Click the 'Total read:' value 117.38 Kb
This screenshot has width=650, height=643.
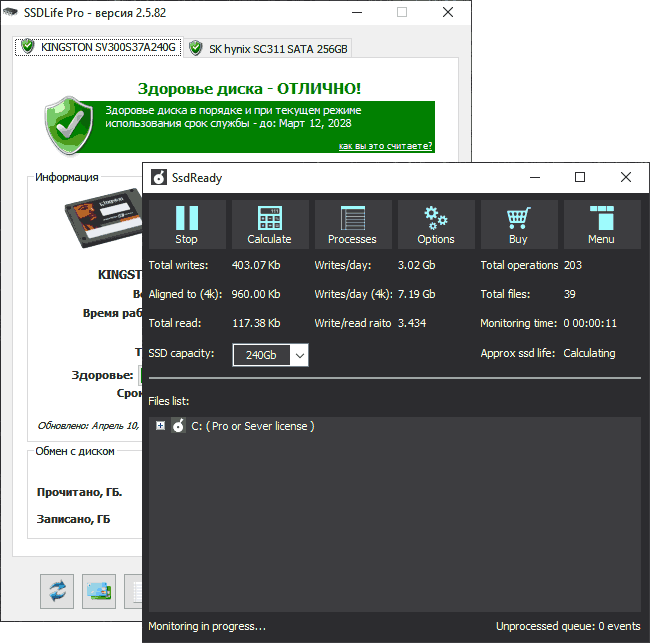click(256, 323)
